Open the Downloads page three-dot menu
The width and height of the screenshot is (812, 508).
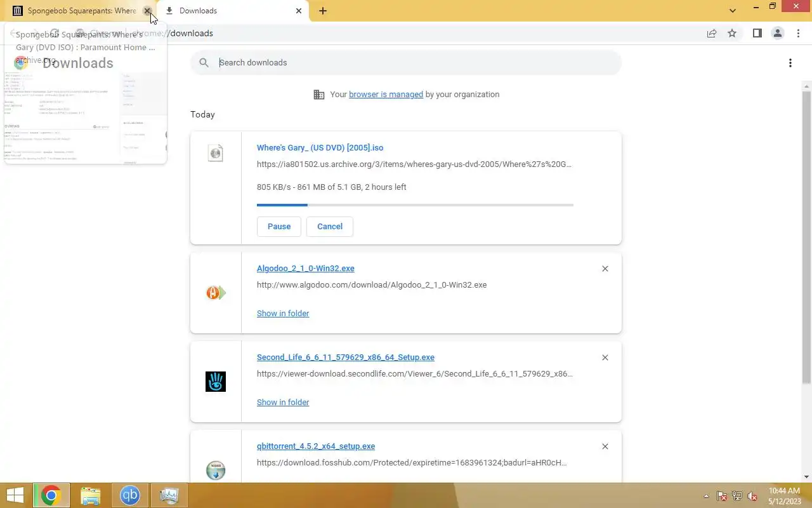pos(790,62)
